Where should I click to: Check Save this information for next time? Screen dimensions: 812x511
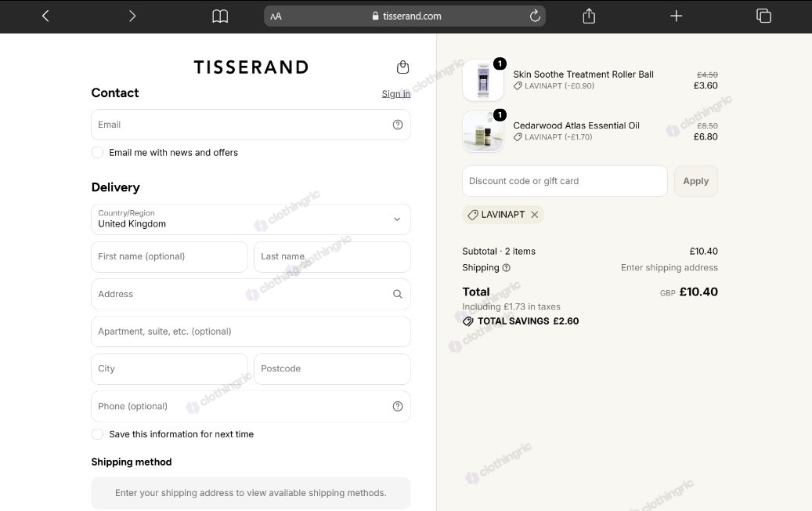[x=97, y=434]
